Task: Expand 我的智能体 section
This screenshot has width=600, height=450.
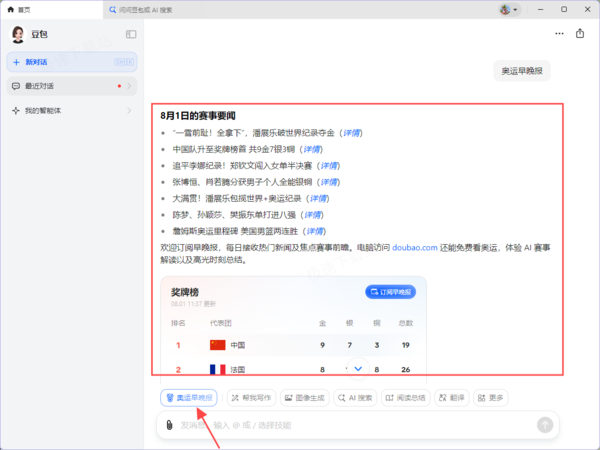Action: coord(72,111)
